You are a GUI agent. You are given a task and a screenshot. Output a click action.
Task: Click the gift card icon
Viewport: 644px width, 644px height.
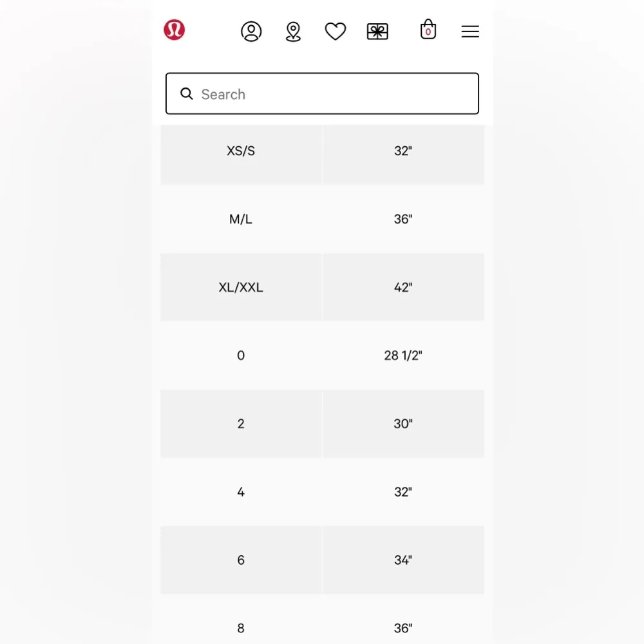click(x=377, y=32)
